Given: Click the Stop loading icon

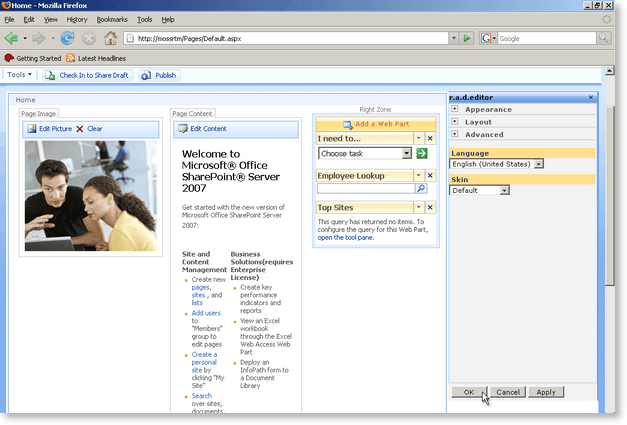Looking at the screenshot, I should (89, 38).
